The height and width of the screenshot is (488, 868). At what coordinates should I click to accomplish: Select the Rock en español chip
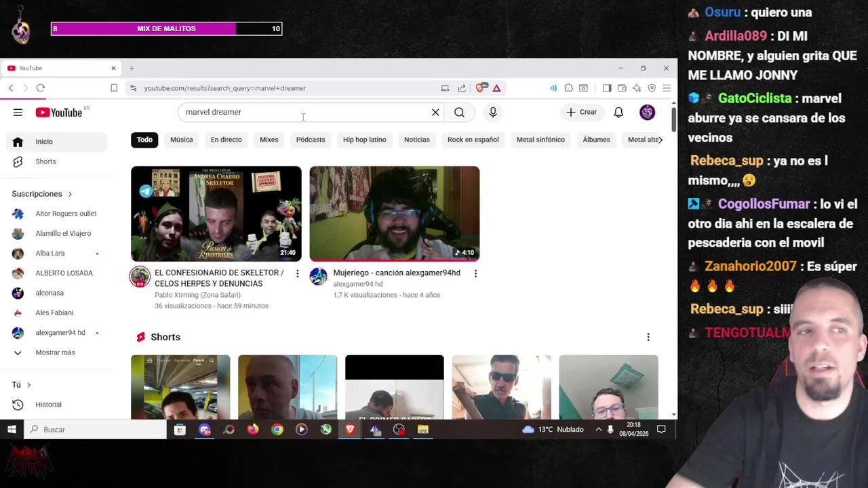point(473,140)
